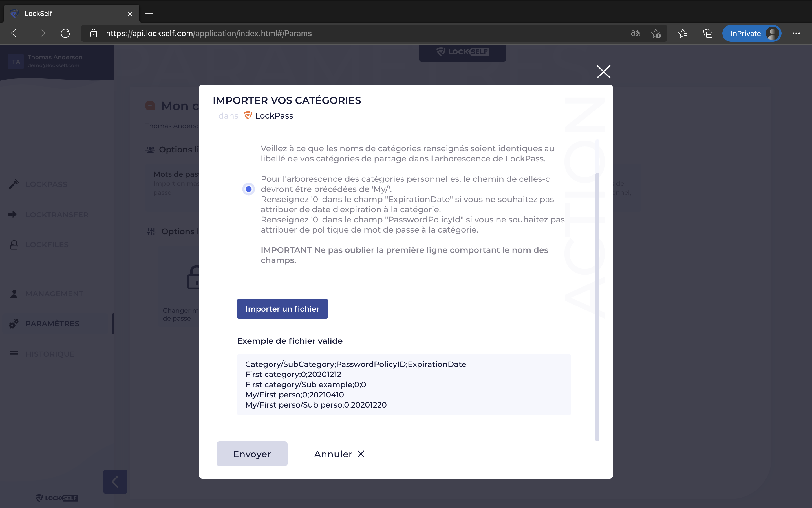Open the browser Settings and more menu
Viewport: 812px width, 508px height.
(x=796, y=33)
